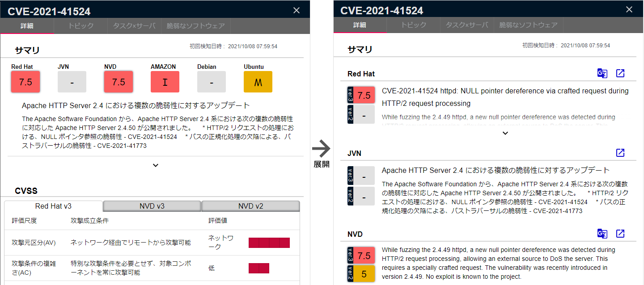644x285 pixels.
Task: Click the 攻撃条件の複雑さ(AC) row label
Action: point(34,268)
